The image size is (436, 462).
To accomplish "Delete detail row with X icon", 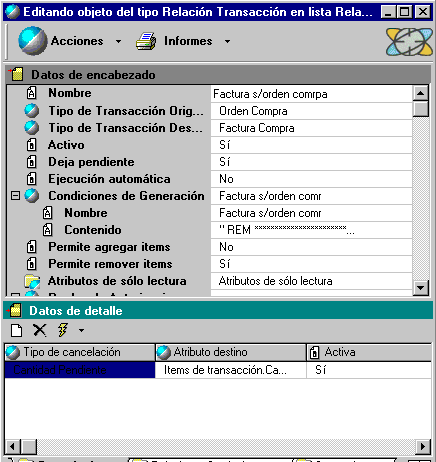I will click(x=39, y=330).
